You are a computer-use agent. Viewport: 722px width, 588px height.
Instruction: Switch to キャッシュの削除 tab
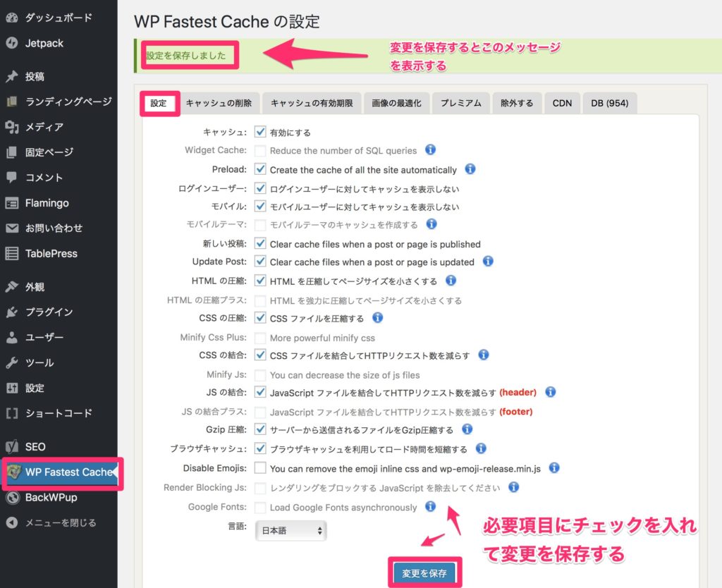pyautogui.click(x=219, y=103)
